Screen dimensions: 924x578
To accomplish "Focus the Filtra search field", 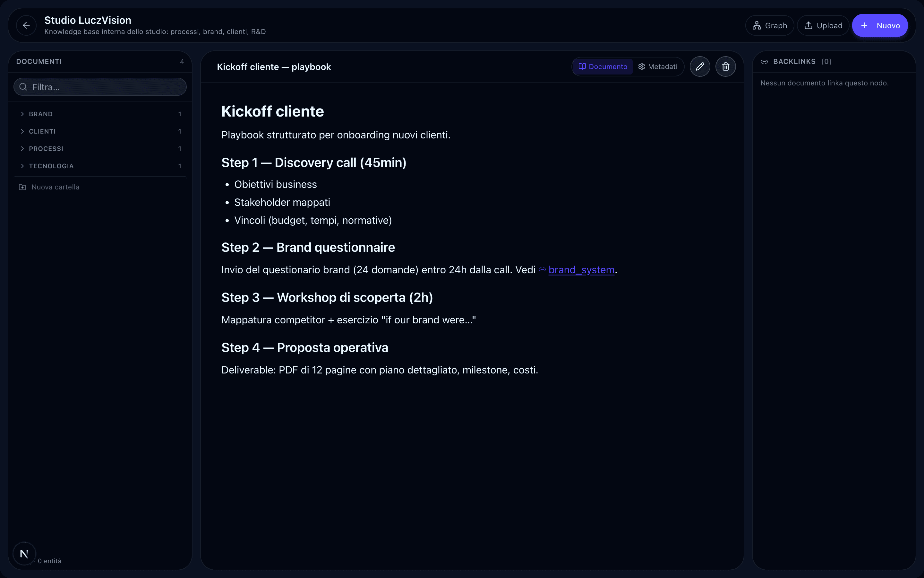I will point(100,87).
